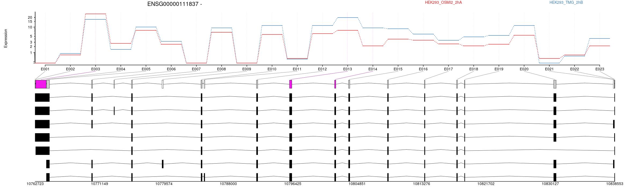Click exon label E016

pyautogui.click(x=423, y=69)
